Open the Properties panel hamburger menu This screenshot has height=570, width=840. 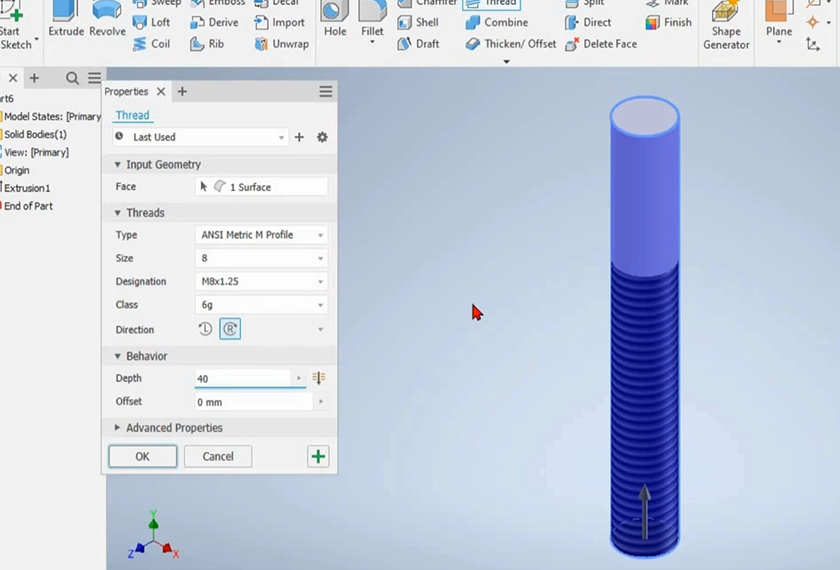pos(325,92)
